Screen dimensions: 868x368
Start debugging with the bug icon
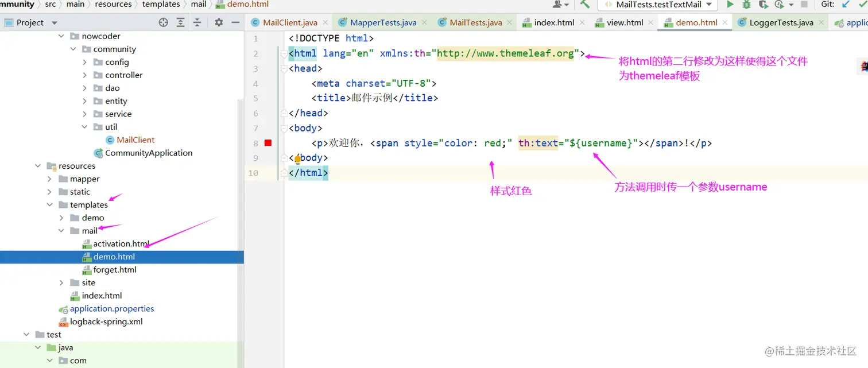746,4
